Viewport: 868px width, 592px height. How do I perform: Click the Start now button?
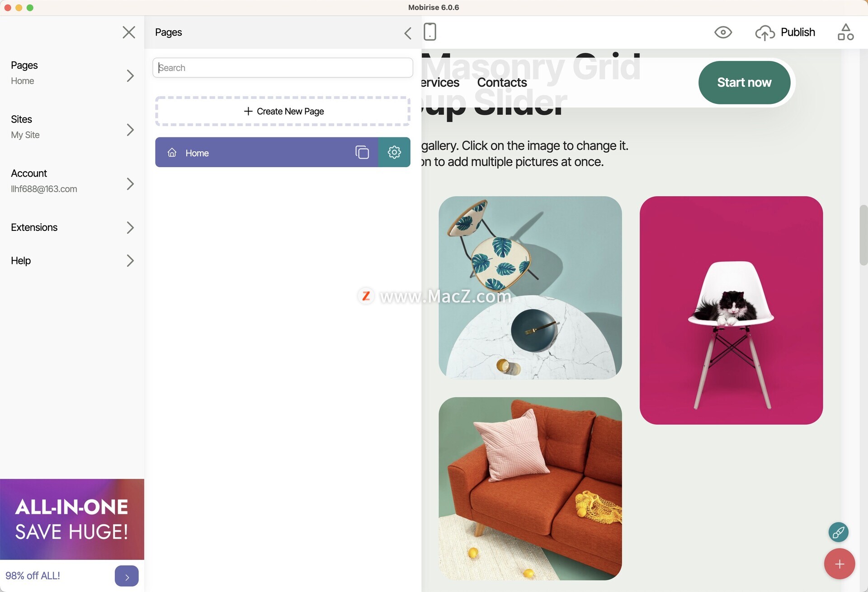(744, 82)
